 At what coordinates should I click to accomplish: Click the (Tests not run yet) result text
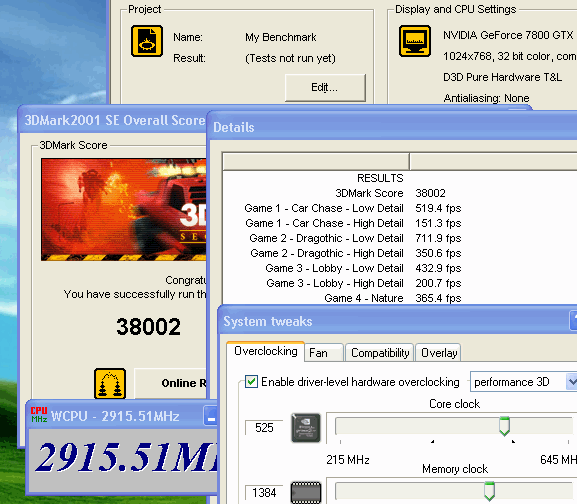tap(290, 58)
